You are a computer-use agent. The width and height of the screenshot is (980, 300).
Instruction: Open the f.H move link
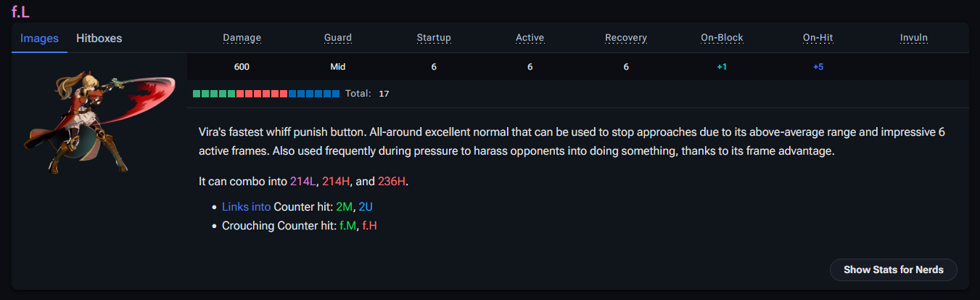(x=369, y=226)
